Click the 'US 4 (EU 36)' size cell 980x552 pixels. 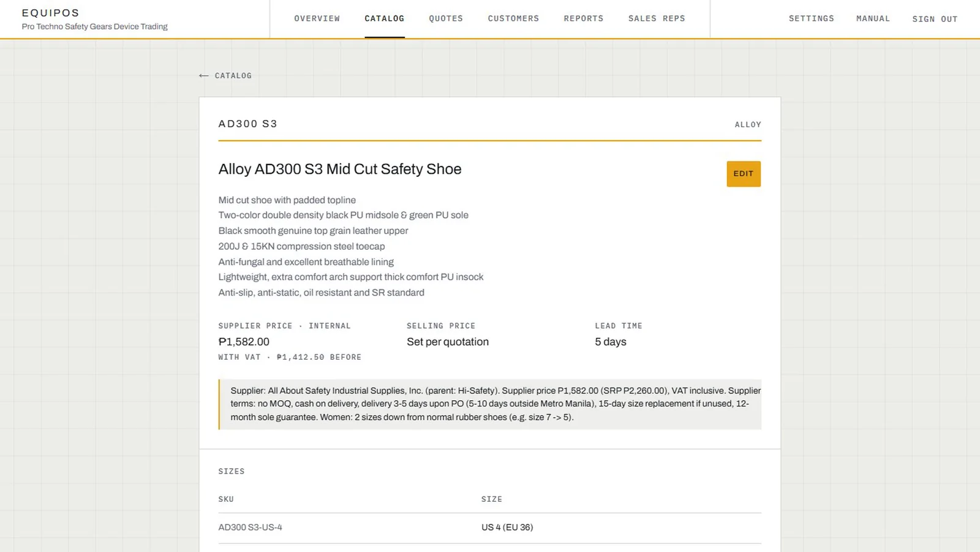pos(507,527)
